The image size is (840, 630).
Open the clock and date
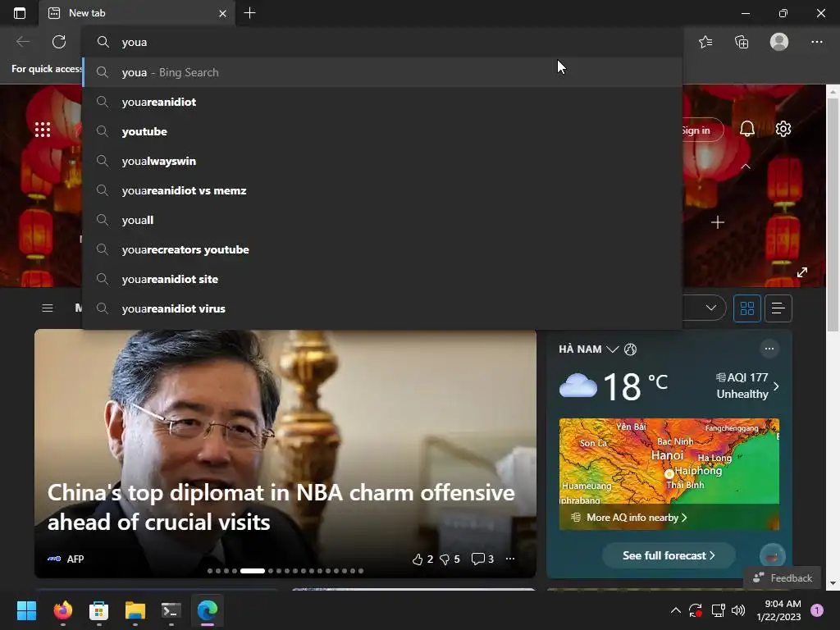[x=778, y=610]
